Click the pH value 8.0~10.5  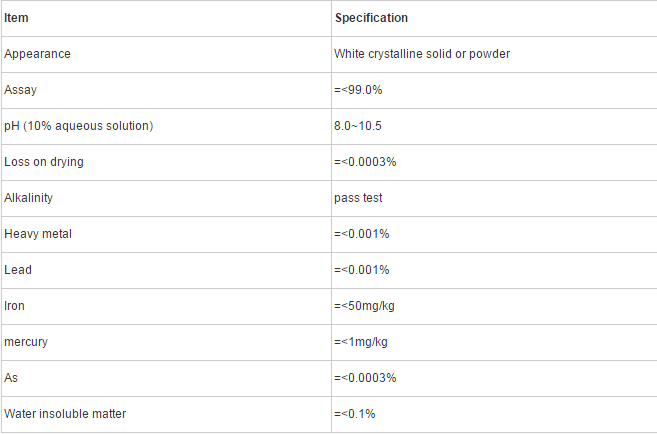(358, 126)
